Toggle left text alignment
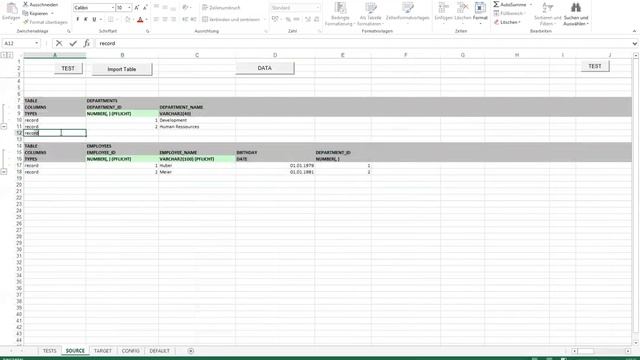The height and width of the screenshot is (360, 640). coord(156,19)
